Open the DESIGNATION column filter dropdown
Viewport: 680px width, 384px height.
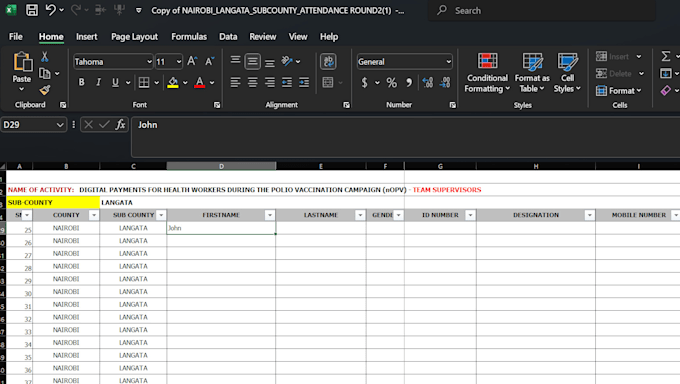click(589, 215)
